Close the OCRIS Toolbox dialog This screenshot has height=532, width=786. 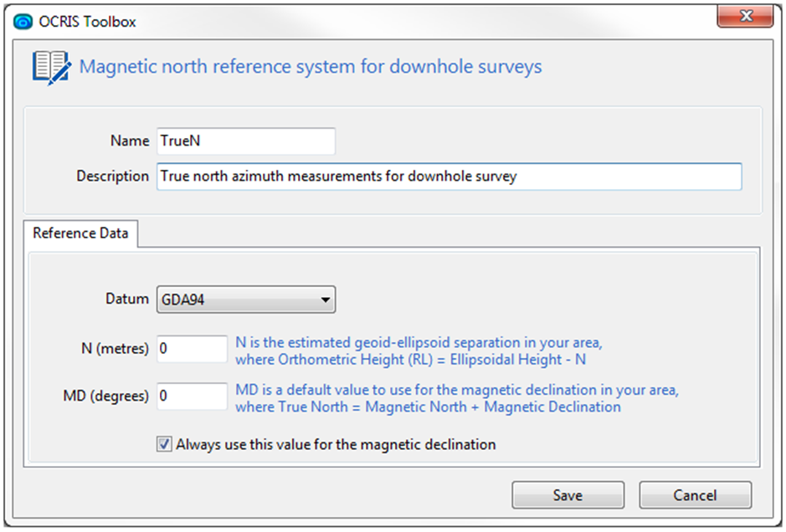tap(745, 17)
